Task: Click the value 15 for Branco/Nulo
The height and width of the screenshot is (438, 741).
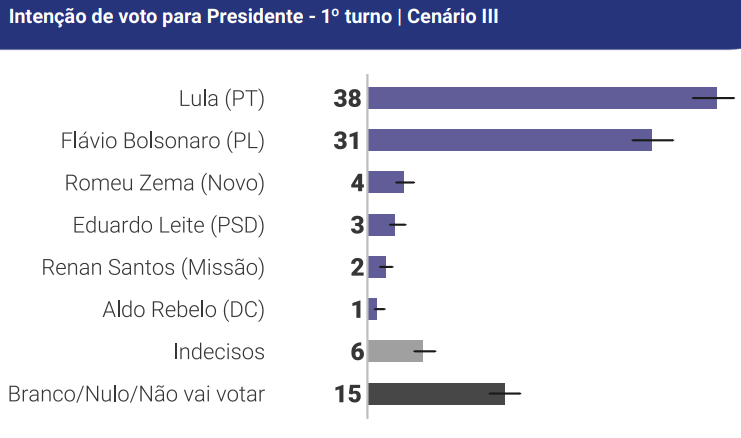Action: pos(347,394)
